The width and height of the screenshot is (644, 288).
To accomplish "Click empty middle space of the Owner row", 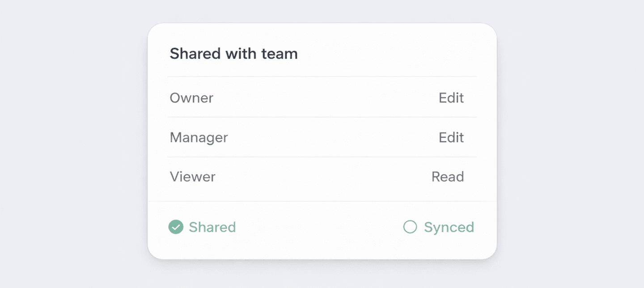I will 322,98.
